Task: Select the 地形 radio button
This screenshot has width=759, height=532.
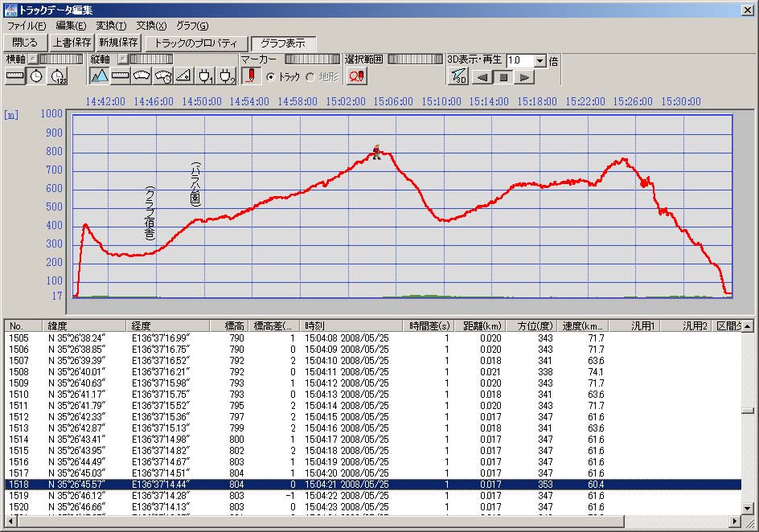Action: click(310, 77)
